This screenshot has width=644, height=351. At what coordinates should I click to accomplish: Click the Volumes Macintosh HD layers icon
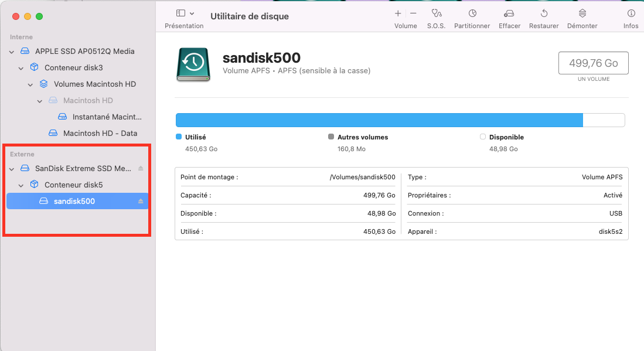click(44, 84)
